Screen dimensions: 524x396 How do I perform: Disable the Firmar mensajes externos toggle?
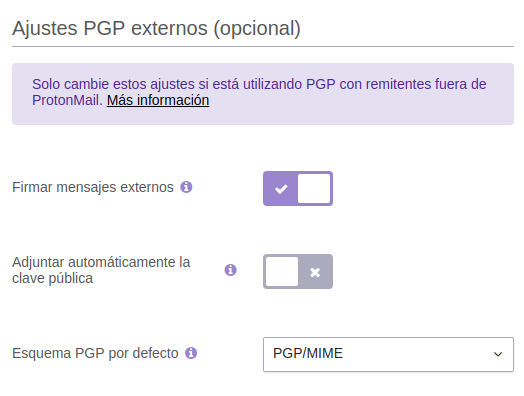pos(298,188)
